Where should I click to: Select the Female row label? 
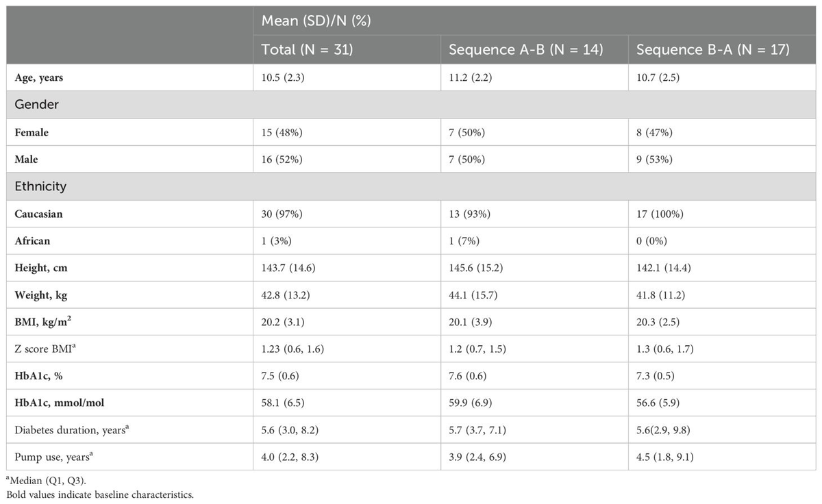30,133
